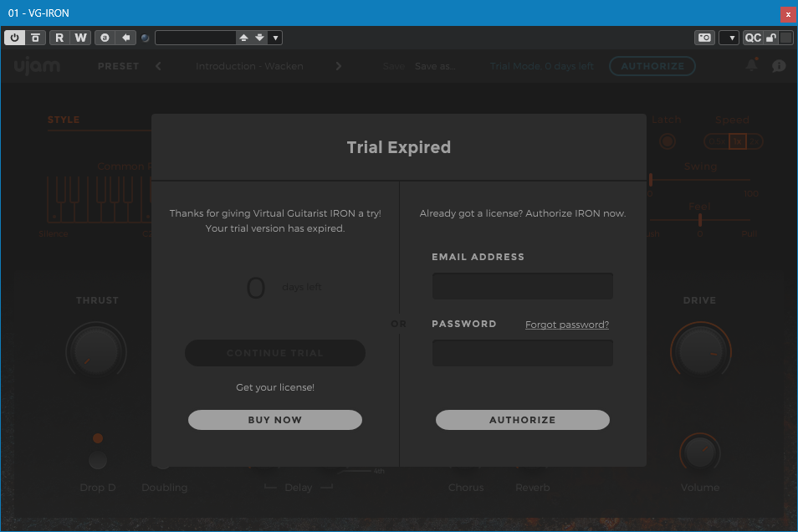Open the preset browser dropdown arrow
Viewport: 798px width, 532px height.
275,38
